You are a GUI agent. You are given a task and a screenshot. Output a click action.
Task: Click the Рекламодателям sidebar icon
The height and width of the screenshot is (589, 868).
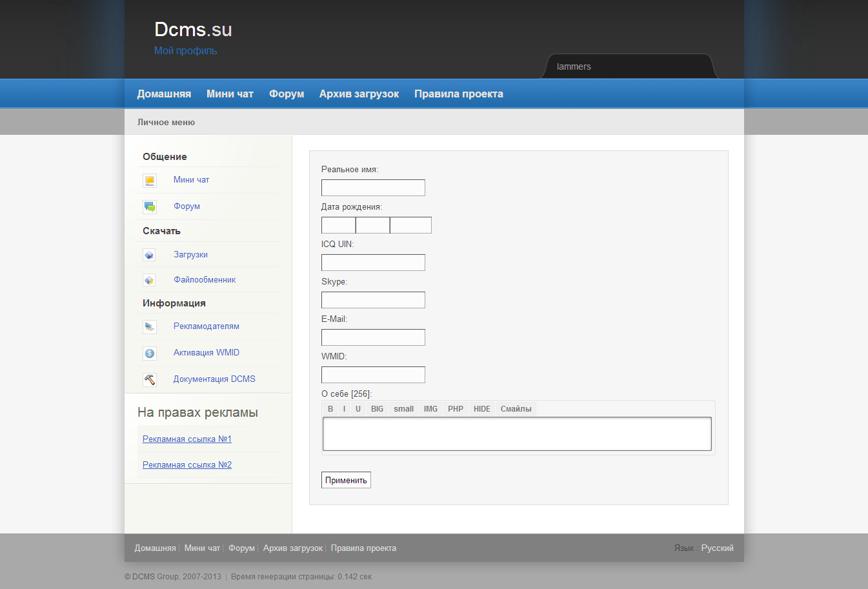pyautogui.click(x=150, y=327)
